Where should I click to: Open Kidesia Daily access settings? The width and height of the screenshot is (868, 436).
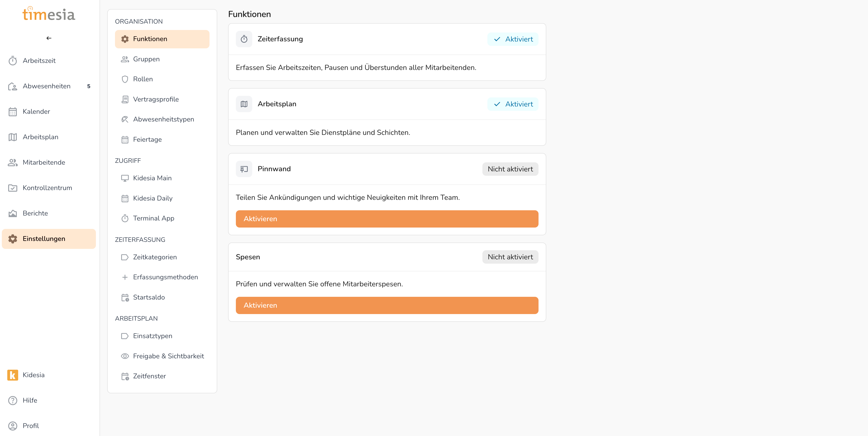point(153,198)
